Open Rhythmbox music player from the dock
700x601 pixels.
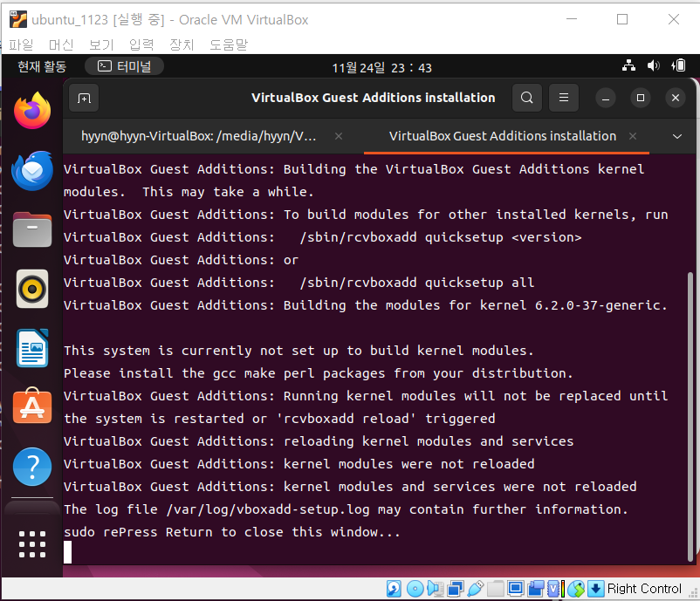[32, 289]
